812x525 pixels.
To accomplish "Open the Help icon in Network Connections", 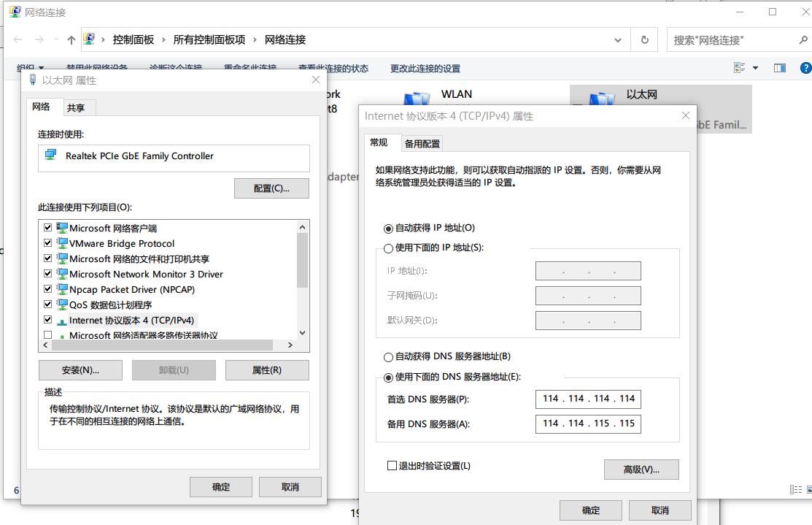I will (x=804, y=67).
